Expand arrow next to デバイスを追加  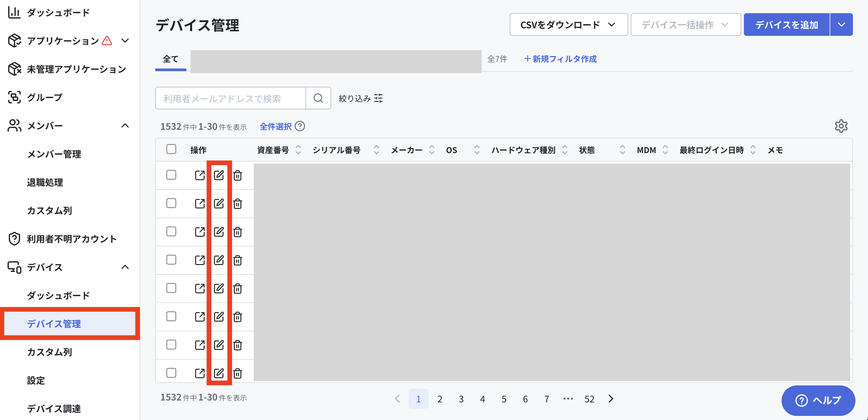coord(841,25)
